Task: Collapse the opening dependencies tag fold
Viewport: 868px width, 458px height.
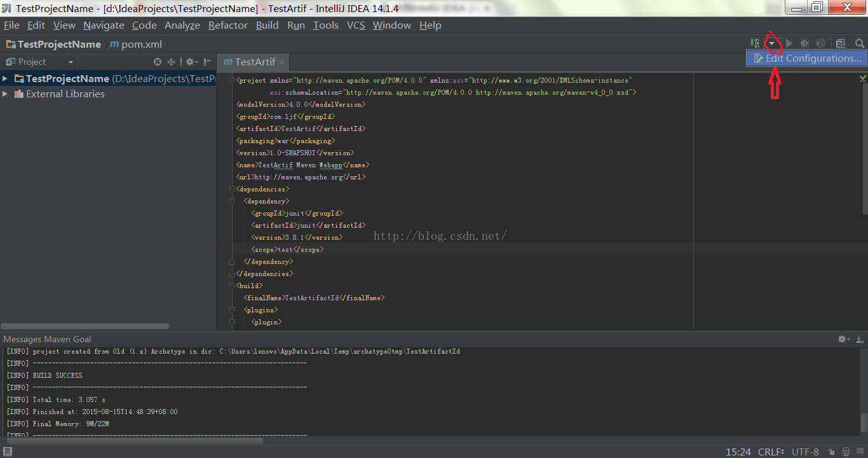Action: point(231,189)
